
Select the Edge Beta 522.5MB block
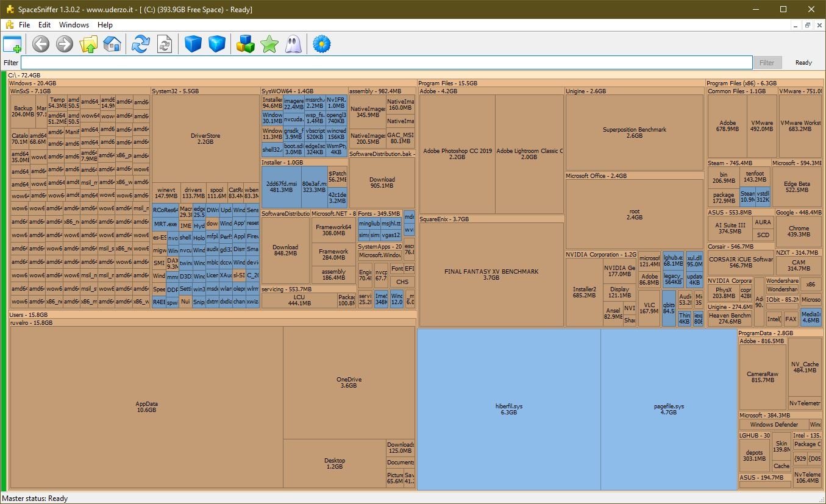pos(797,187)
